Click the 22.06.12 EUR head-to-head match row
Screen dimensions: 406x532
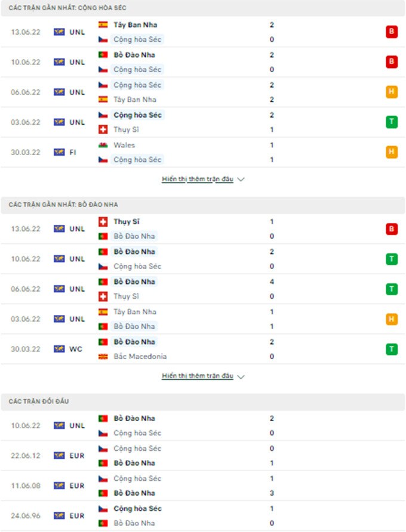(x=203, y=456)
